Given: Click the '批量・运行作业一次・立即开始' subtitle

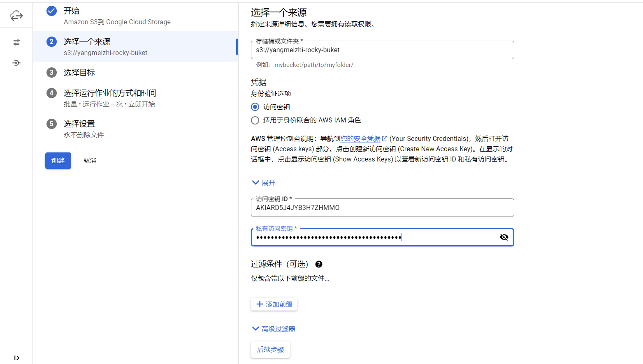Looking at the screenshot, I should [x=109, y=104].
